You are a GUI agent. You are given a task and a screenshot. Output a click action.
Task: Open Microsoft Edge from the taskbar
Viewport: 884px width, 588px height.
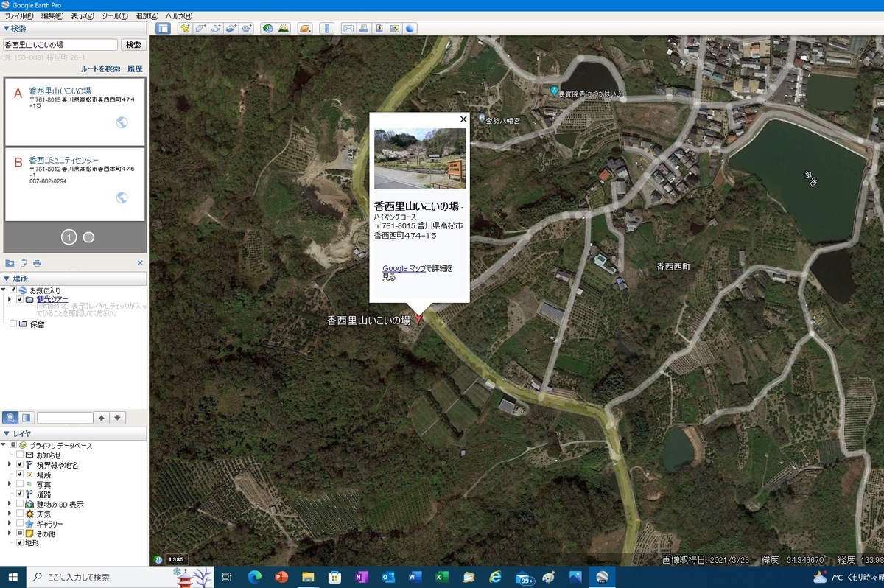255,577
